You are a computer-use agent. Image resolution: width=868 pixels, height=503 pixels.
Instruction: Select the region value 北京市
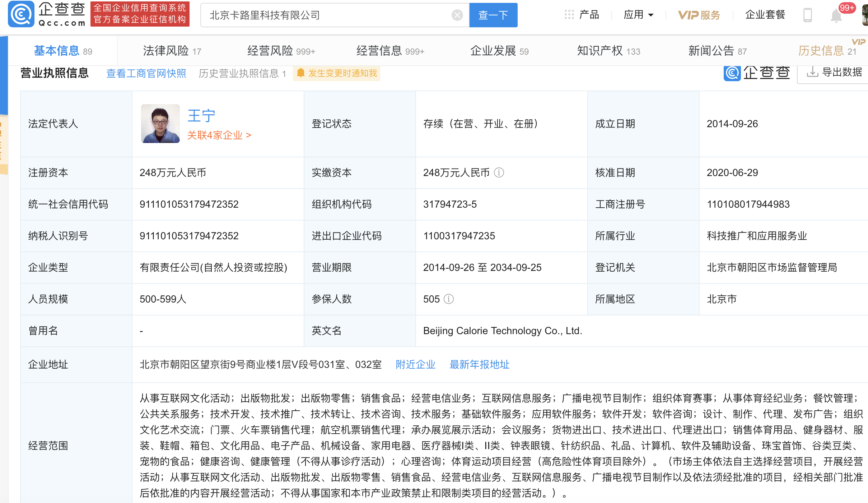click(722, 299)
